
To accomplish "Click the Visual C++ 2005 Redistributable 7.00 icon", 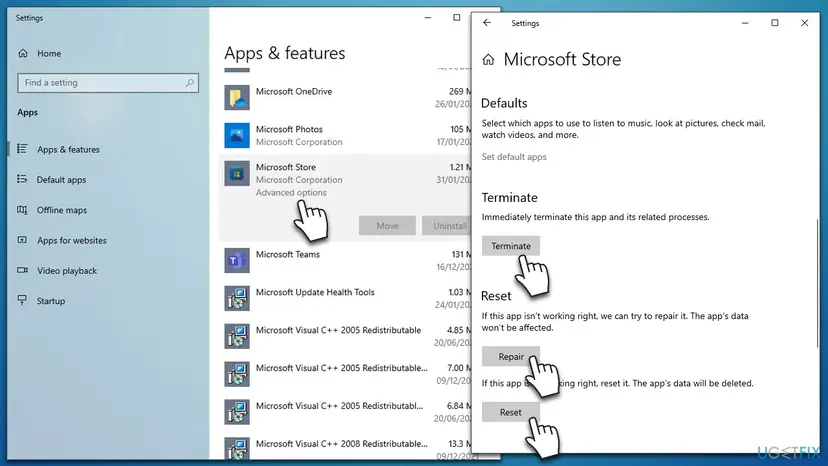I will (237, 374).
